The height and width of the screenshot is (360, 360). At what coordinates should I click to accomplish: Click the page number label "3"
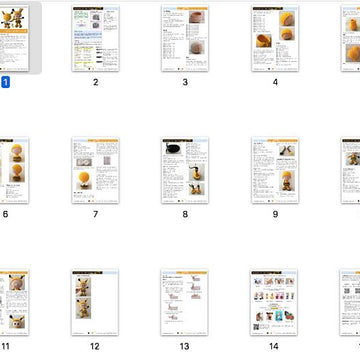pyautogui.click(x=185, y=82)
